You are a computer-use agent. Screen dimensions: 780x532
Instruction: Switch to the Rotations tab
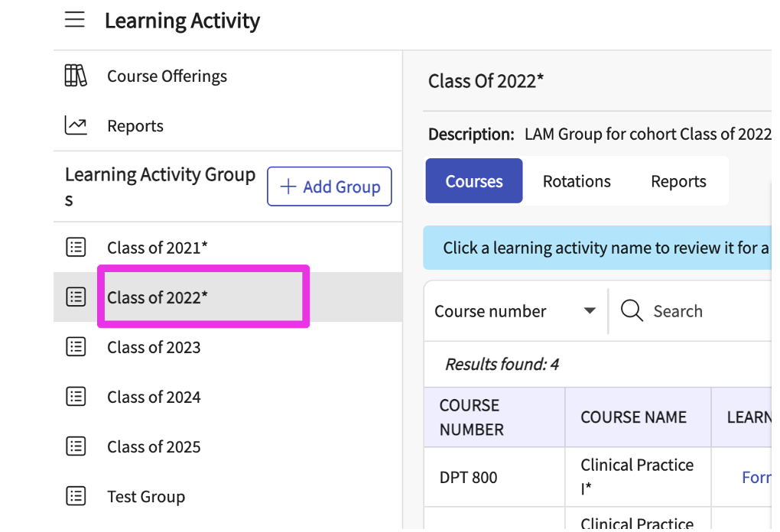pos(577,181)
